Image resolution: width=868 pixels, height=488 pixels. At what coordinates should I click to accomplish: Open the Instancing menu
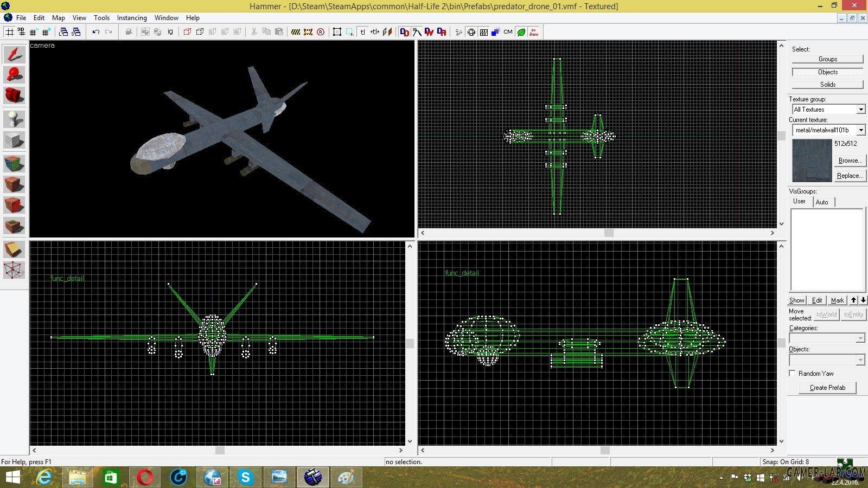coord(132,17)
